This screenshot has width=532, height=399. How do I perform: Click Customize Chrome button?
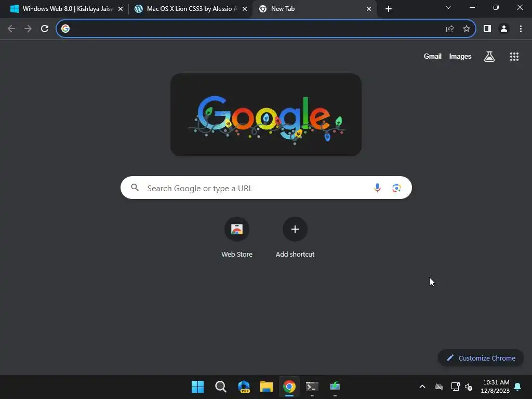pos(481,358)
